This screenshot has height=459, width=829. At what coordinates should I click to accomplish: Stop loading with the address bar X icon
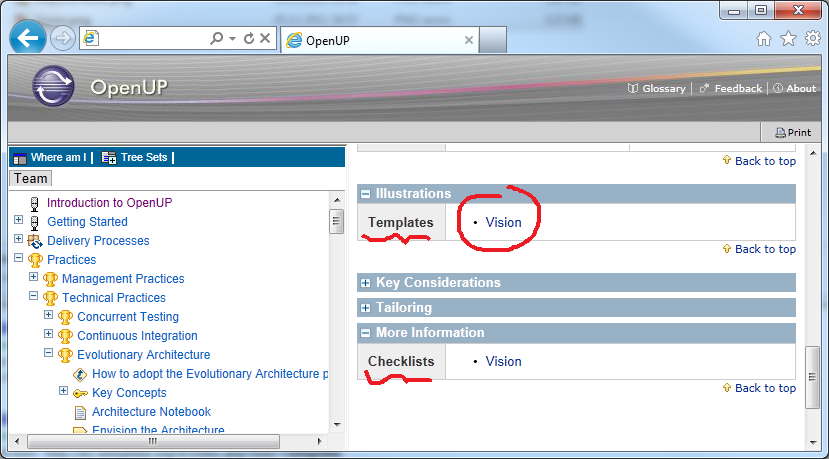pyautogui.click(x=265, y=38)
